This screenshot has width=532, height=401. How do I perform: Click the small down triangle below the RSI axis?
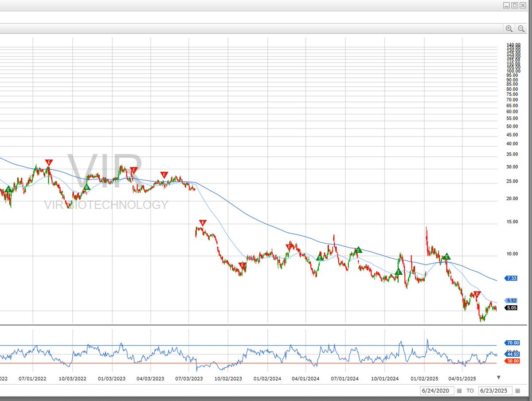pos(499,378)
